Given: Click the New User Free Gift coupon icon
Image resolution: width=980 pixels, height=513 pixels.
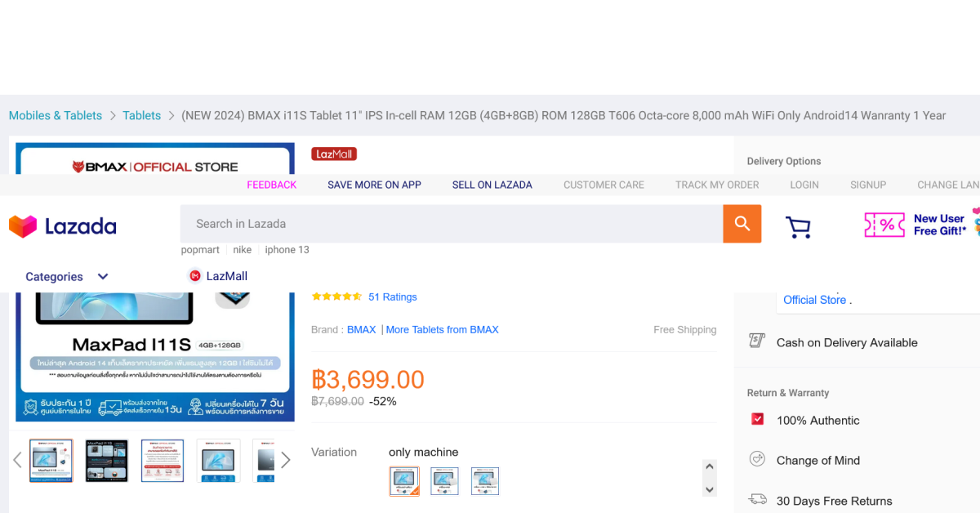Looking at the screenshot, I should coord(884,225).
